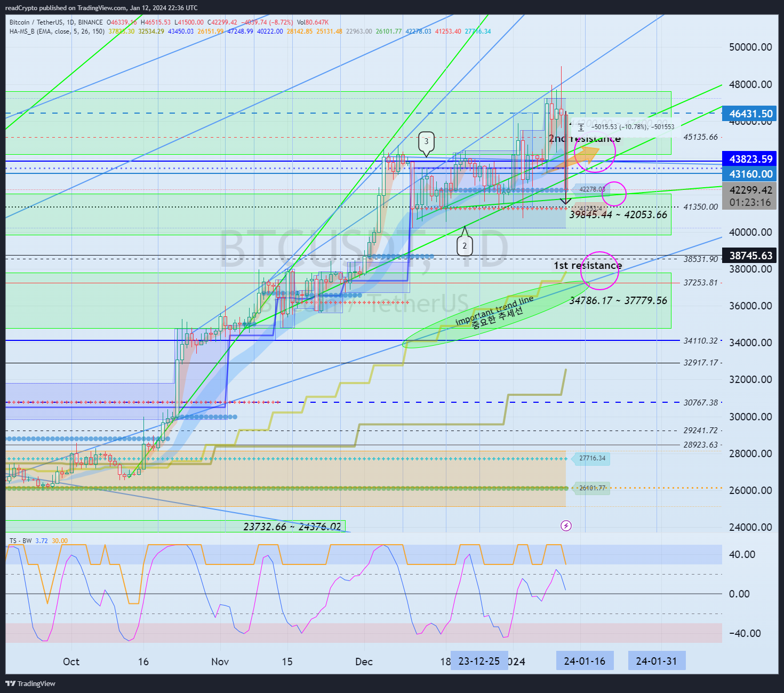
Task: Click the Vol 80.647K value in legend
Action: tap(313, 22)
